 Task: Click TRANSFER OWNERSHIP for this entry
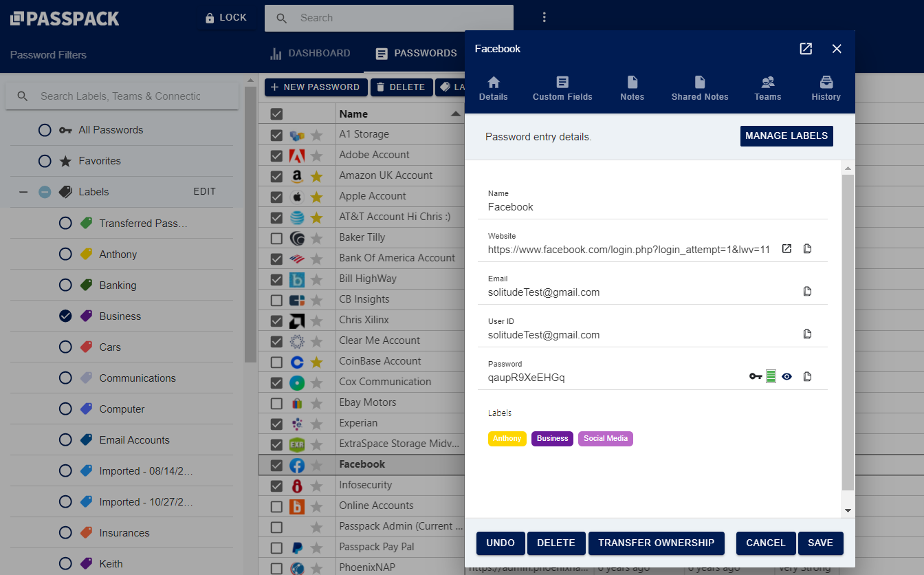656,543
